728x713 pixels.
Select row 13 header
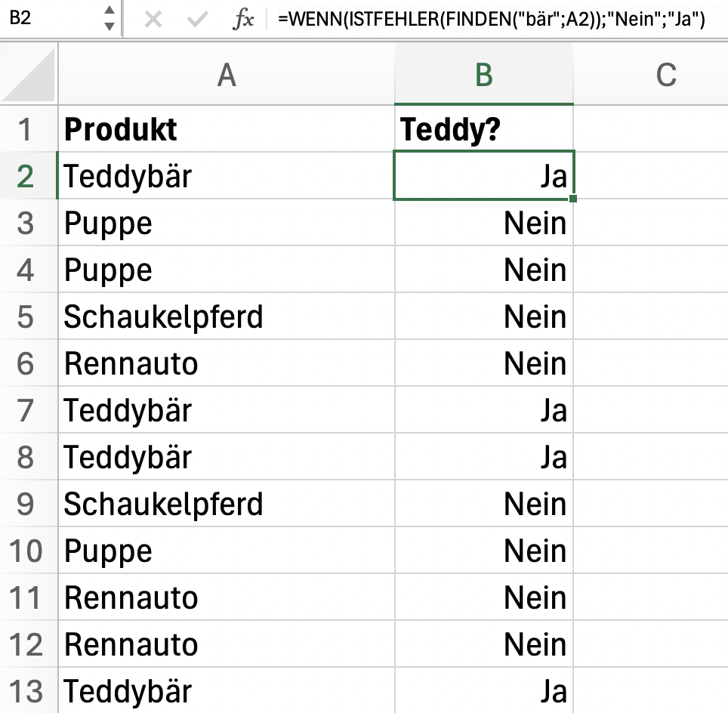(26, 690)
